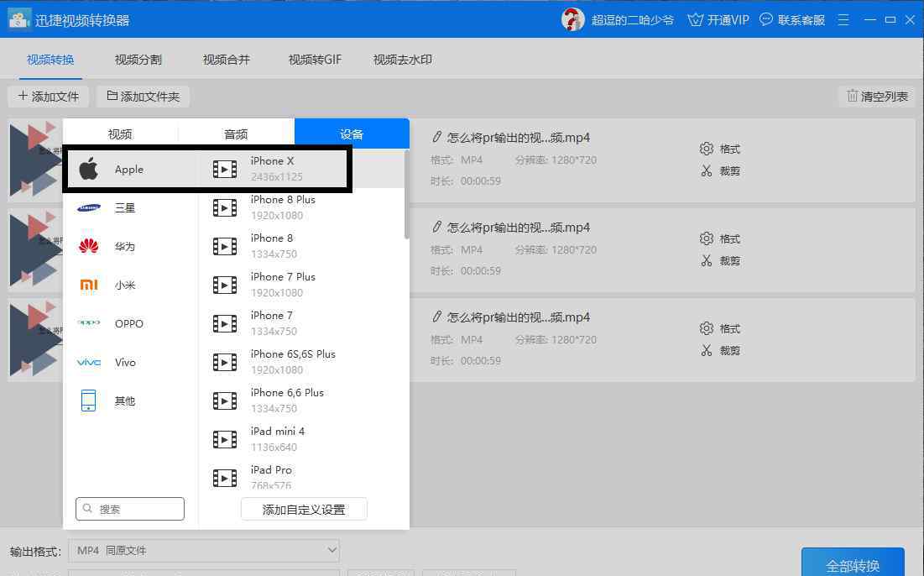Click the 其他 device phone icon
This screenshot has height=576, width=924.
(x=89, y=401)
